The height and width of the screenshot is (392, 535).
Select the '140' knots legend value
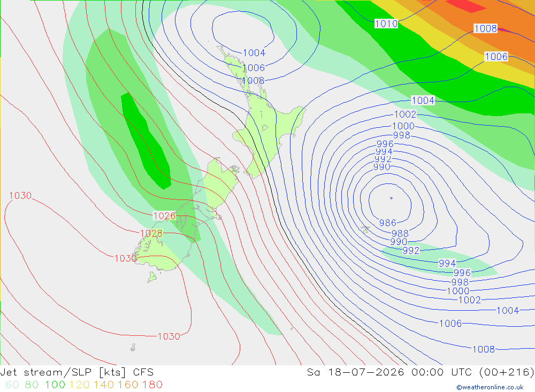coord(104,385)
